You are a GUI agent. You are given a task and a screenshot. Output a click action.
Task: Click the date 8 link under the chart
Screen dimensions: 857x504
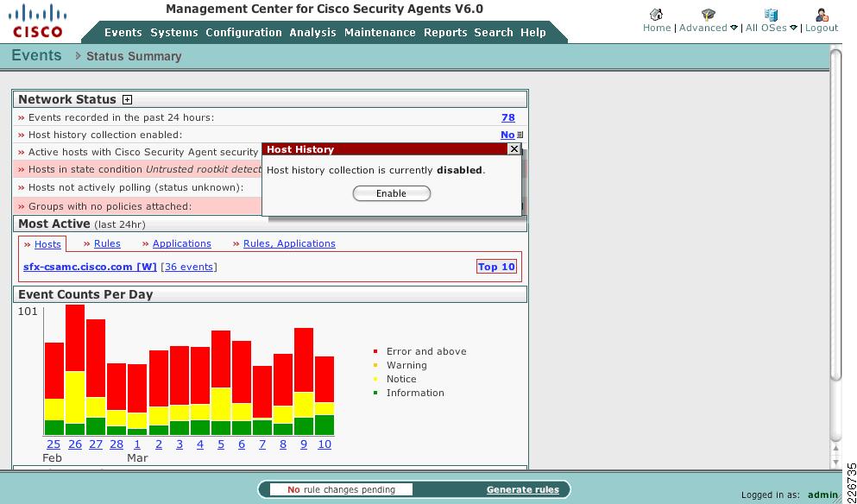tap(283, 444)
